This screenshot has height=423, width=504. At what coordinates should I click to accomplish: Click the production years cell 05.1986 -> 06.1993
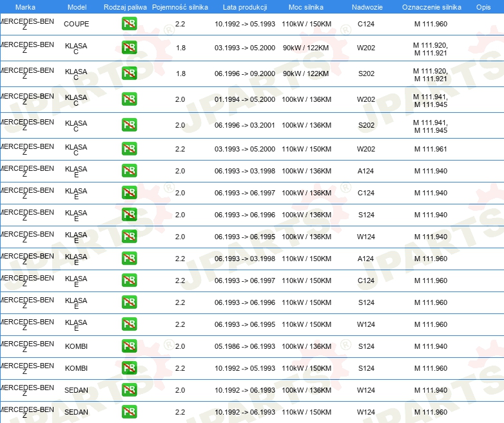pyautogui.click(x=245, y=346)
